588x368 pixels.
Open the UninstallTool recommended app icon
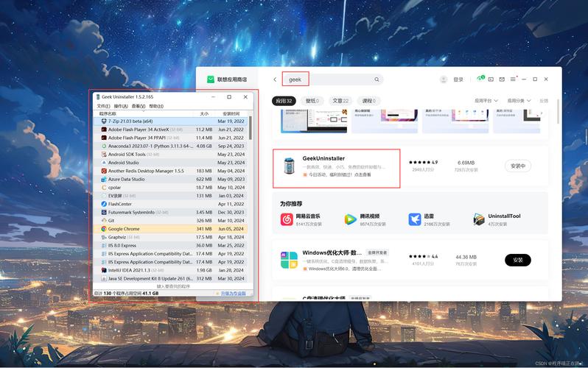tap(479, 219)
